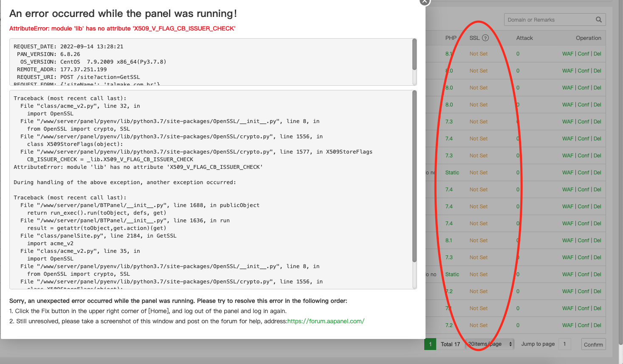Select the OS_VERSION CentOS line
The height and width of the screenshot is (364, 623).
click(x=93, y=62)
